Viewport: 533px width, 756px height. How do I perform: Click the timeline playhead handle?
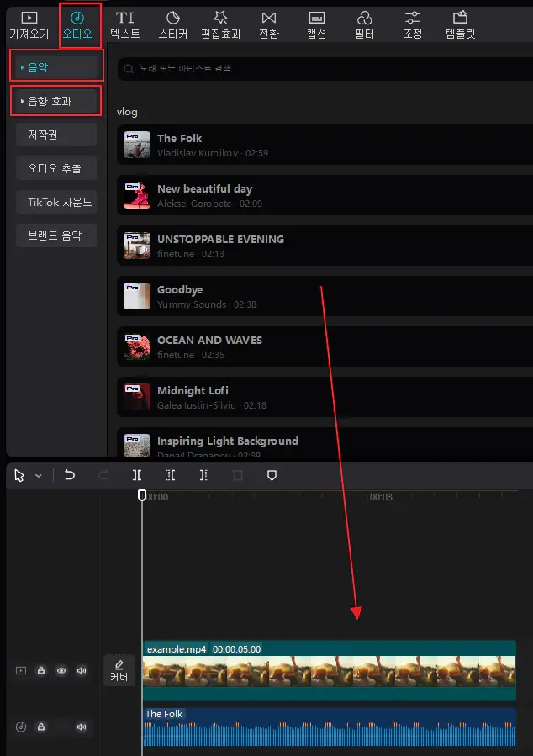[x=142, y=495]
